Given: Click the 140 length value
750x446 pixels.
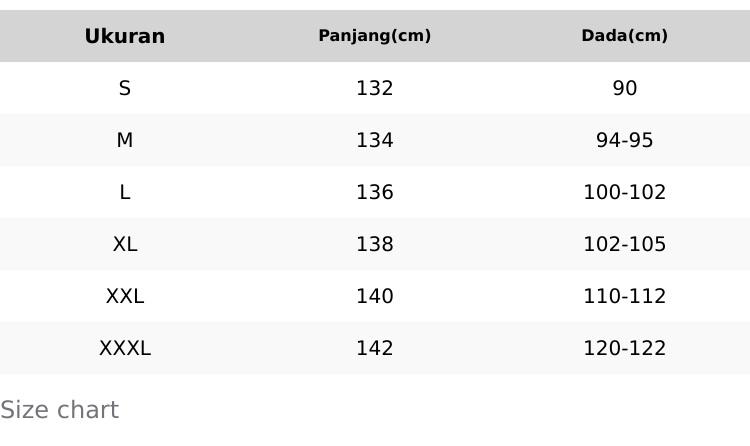Looking at the screenshot, I should coord(375,296).
